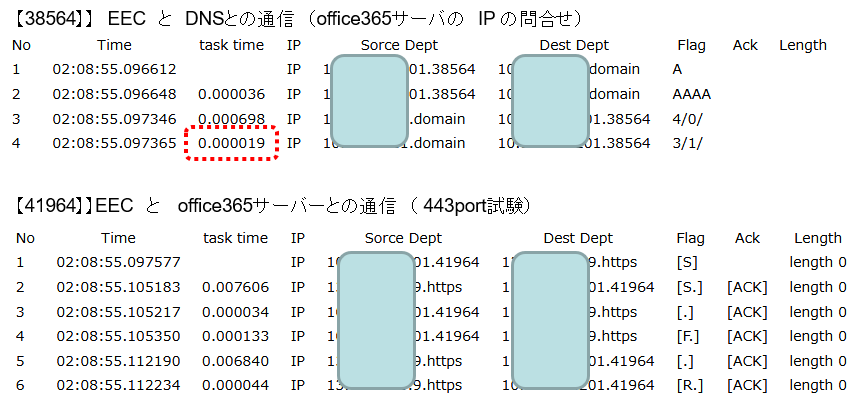The image size is (849, 396).
Task: Click the [.] flag in row 02:08:55.105217
Action: pyautogui.click(x=685, y=313)
